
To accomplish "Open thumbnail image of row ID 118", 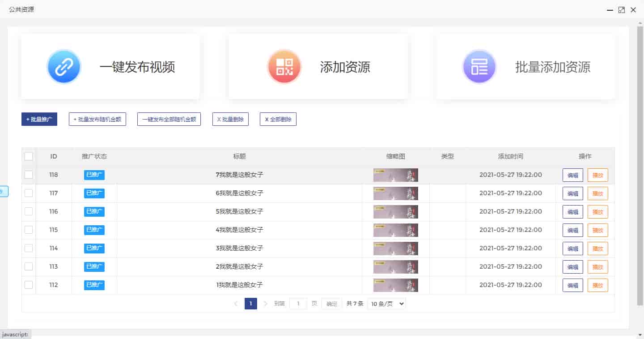I will [x=395, y=175].
